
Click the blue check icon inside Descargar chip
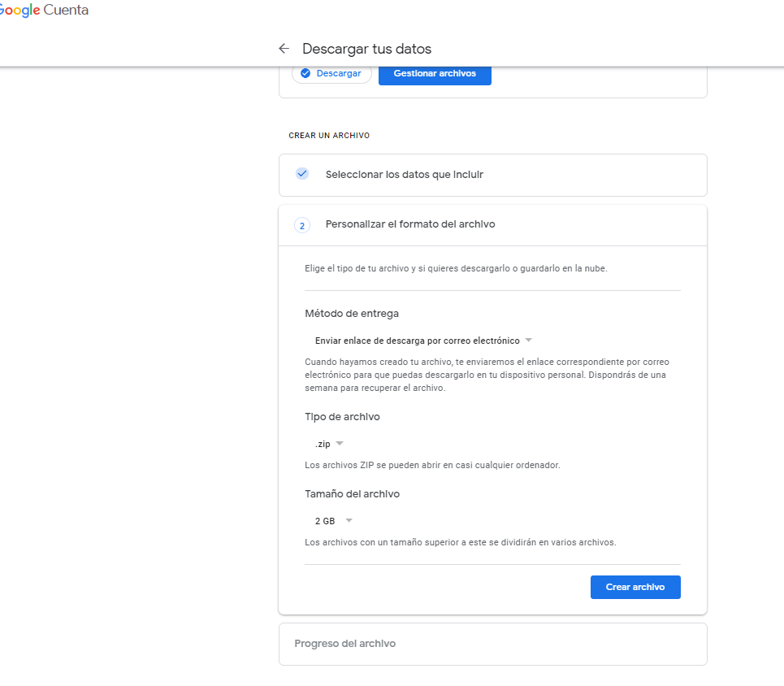(305, 73)
